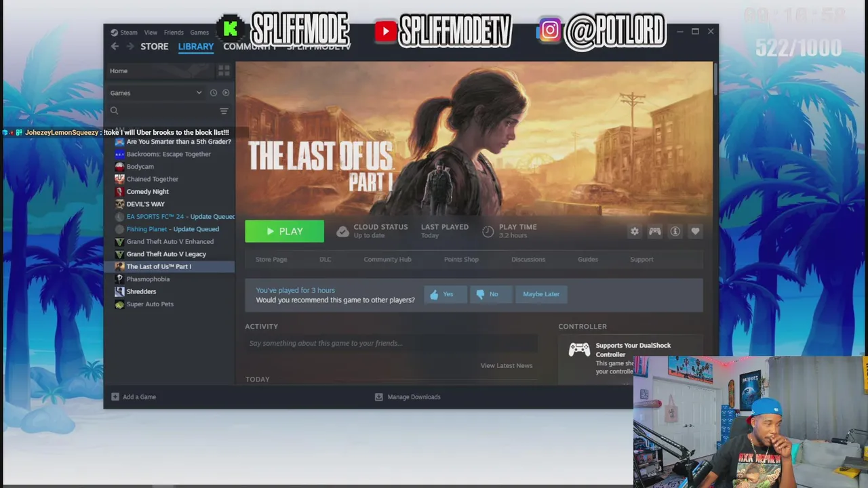Open the Games menu
The image size is (868, 488).
coord(199,33)
